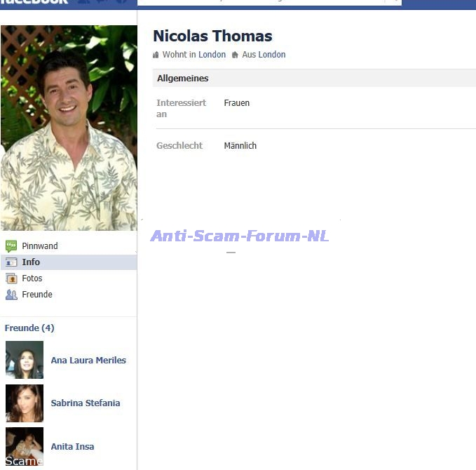476x470 pixels.
Task: Select the Info tab in sidebar
Action: (31, 262)
